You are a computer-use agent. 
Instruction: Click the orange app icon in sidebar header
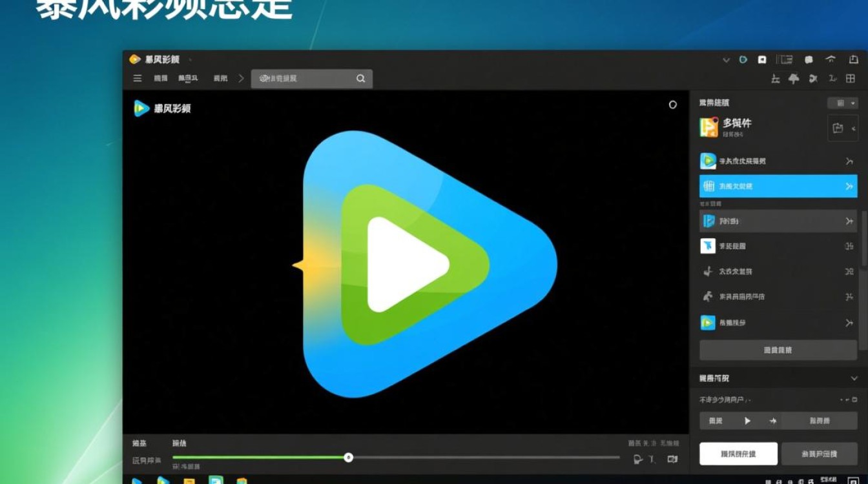click(708, 127)
